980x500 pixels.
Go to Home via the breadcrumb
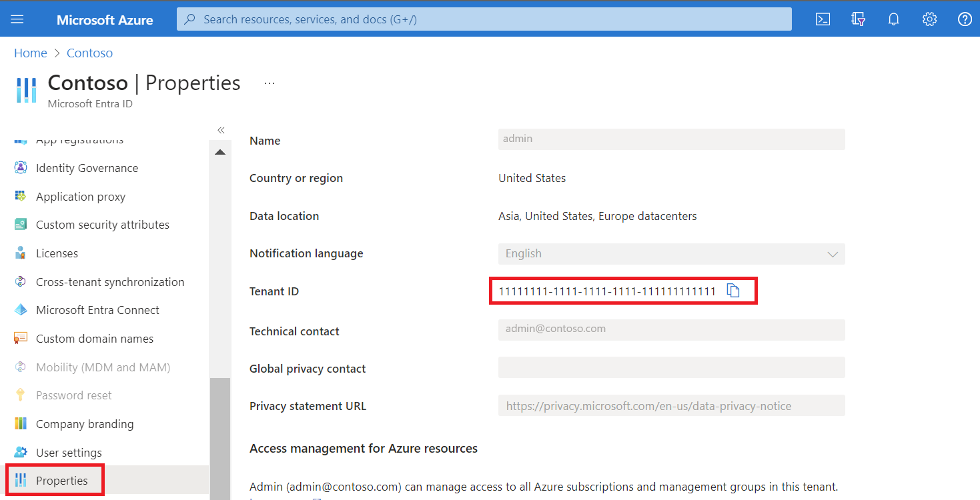coord(31,53)
